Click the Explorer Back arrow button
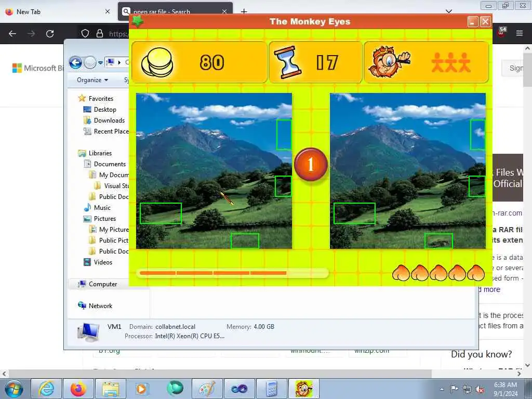This screenshot has height=399, width=532. coord(75,62)
